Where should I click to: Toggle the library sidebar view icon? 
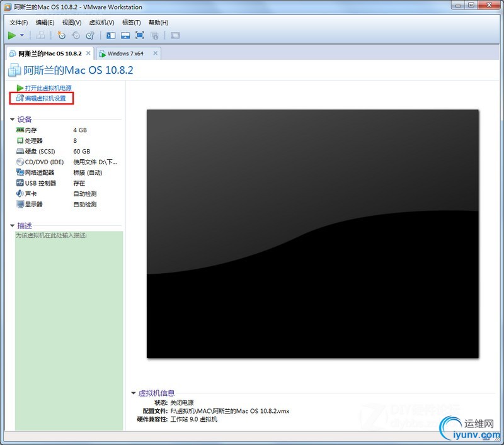point(111,35)
